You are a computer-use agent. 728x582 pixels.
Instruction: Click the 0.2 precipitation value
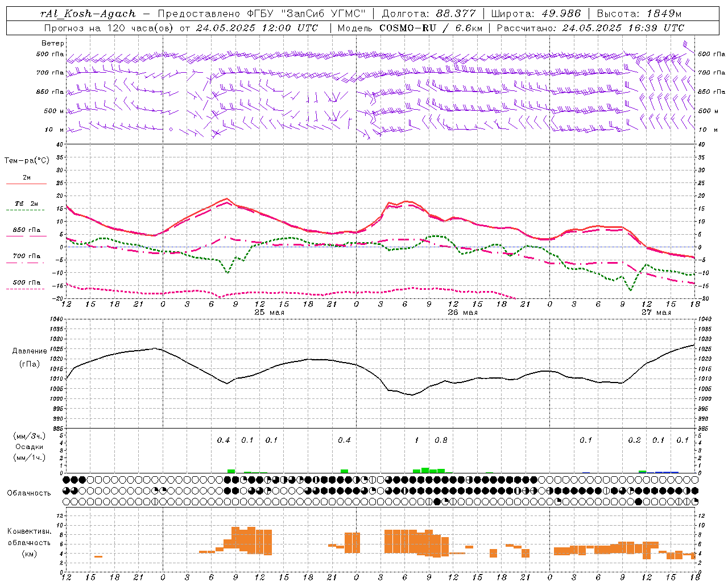point(634,440)
